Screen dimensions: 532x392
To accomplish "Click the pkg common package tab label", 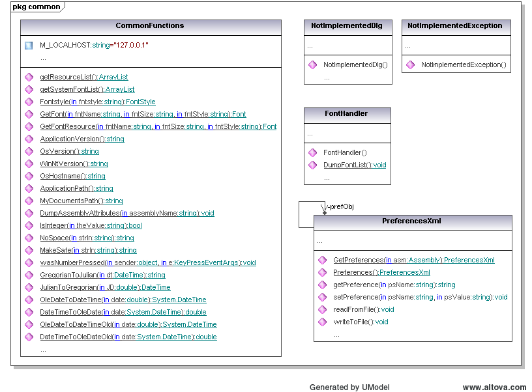I will pos(37,7).
